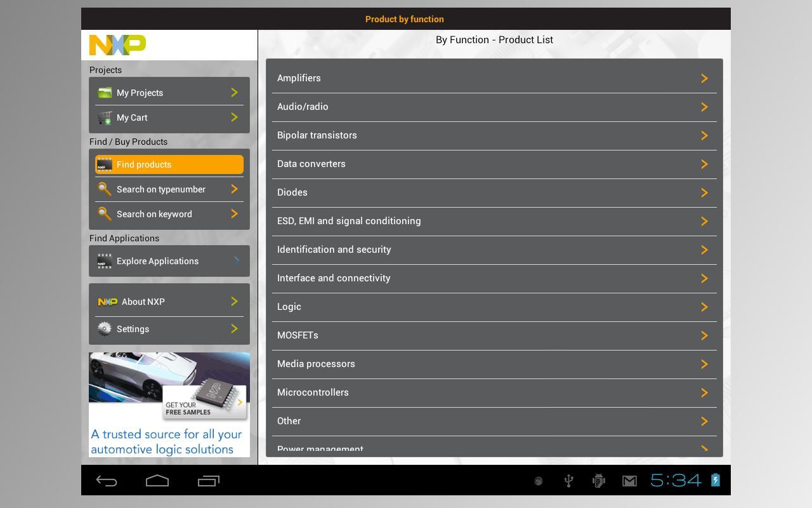The image size is (812, 508).
Task: Expand Microcontrollers via its arrow
Action: (704, 392)
